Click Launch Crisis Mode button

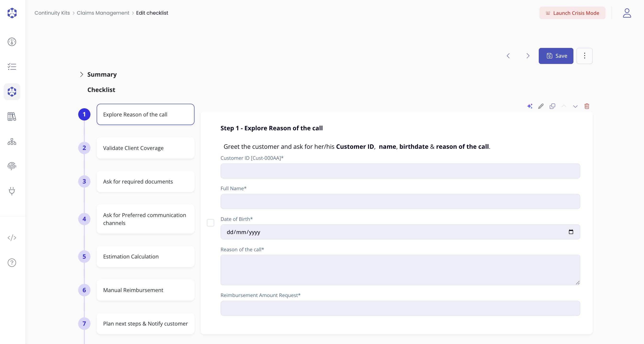click(572, 13)
